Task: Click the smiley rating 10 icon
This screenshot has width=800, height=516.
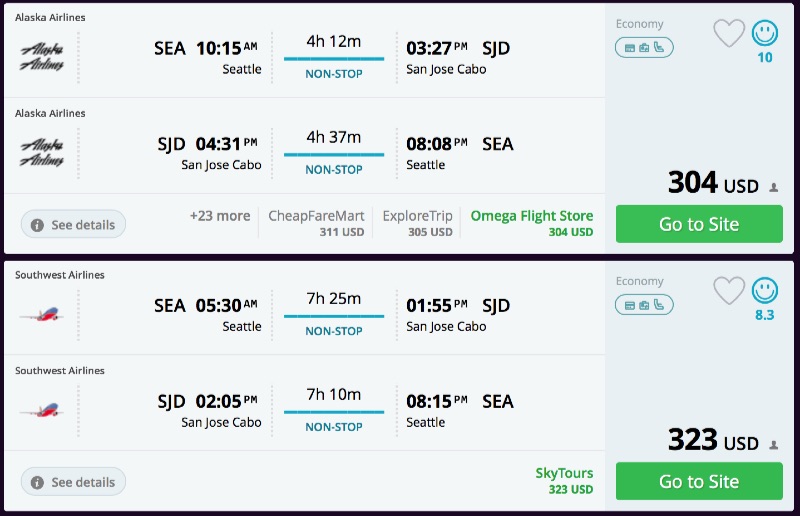Action: 765,33
